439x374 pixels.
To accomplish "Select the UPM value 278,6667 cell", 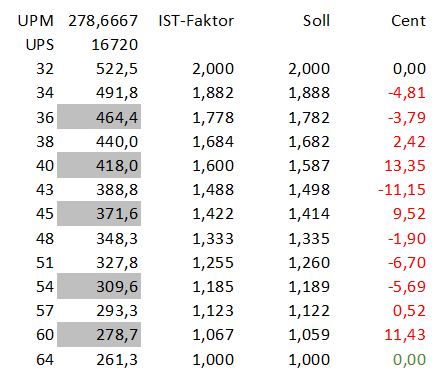I will pos(103,21).
